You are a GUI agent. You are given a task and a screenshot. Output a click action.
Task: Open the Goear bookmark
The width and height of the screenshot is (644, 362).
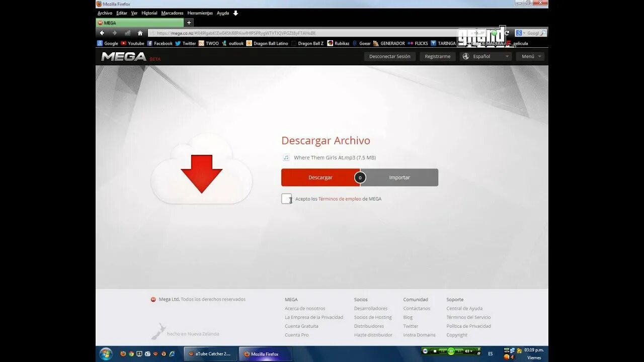pyautogui.click(x=362, y=43)
